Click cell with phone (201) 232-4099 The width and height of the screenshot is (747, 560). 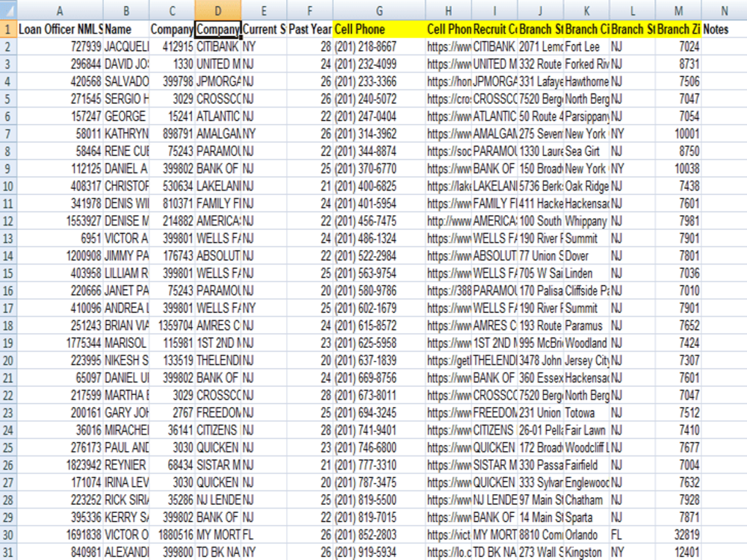click(x=379, y=63)
